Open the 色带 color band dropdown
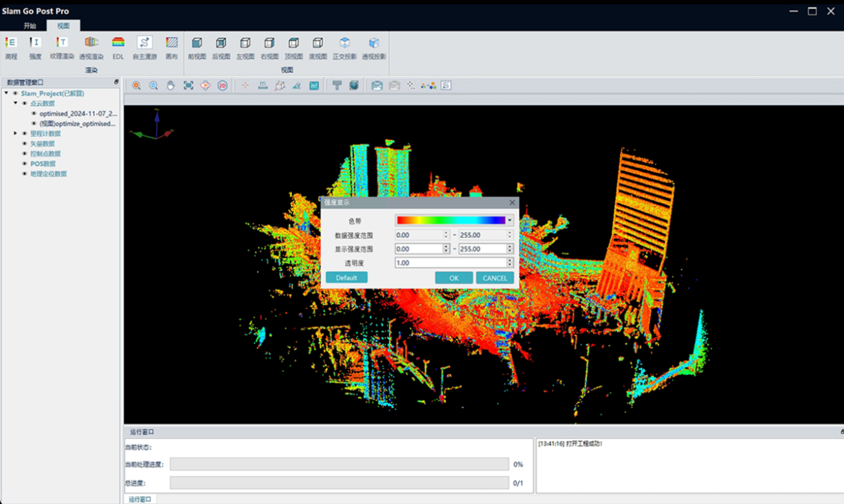The width and height of the screenshot is (844, 504). point(509,221)
